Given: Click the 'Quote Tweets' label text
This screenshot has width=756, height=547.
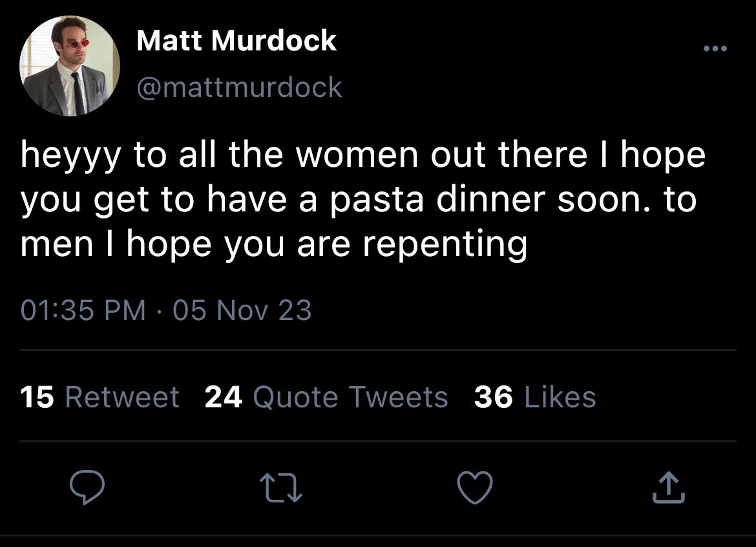Looking at the screenshot, I should pyautogui.click(x=350, y=397).
